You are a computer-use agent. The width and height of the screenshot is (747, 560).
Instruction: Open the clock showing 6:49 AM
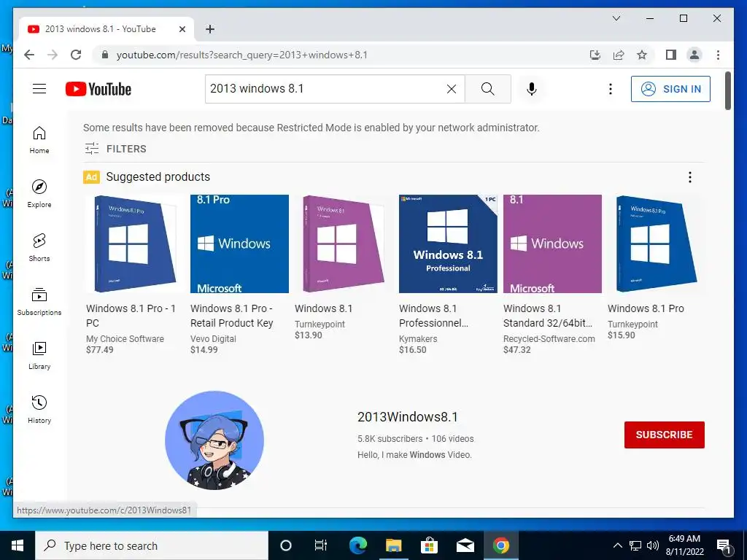[685, 545]
